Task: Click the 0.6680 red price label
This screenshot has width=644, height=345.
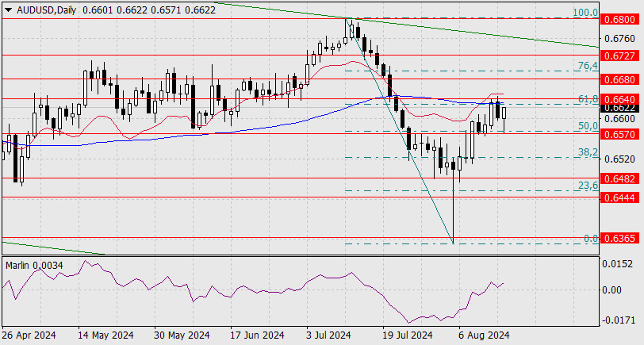Action: [620, 79]
